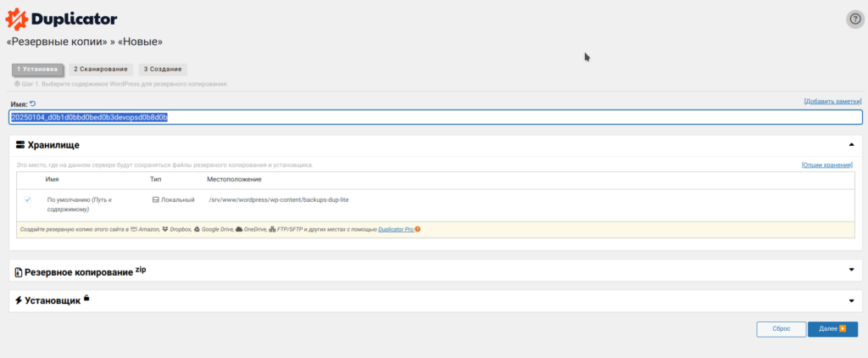Screen dimensions: 868x358
Task: Reset backup name with the undo arrow icon
Action: point(33,103)
